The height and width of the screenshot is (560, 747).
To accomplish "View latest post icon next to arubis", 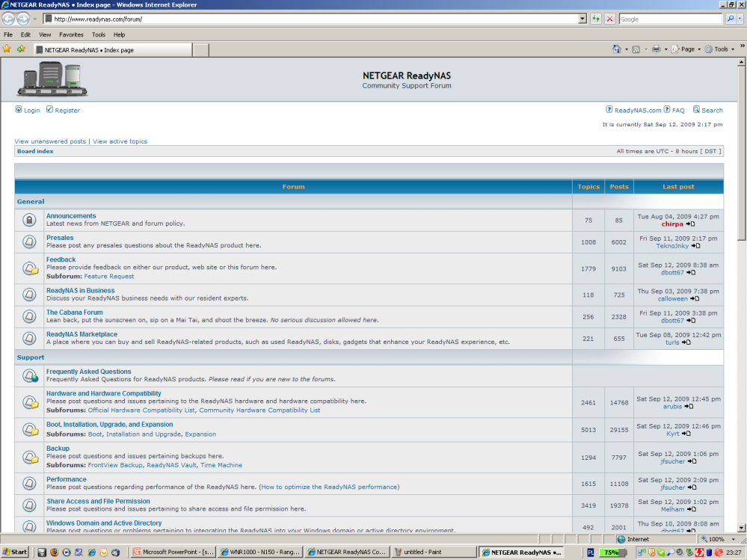I will coord(689,407).
